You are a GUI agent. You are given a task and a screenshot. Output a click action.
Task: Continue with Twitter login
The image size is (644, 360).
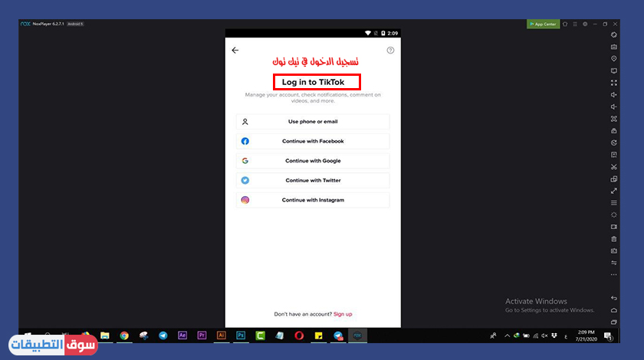pos(313,180)
